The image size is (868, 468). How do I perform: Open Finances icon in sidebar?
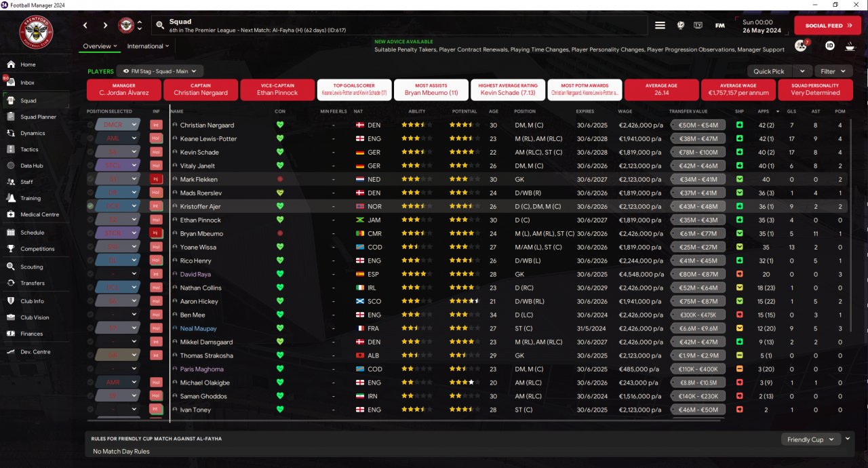11,334
